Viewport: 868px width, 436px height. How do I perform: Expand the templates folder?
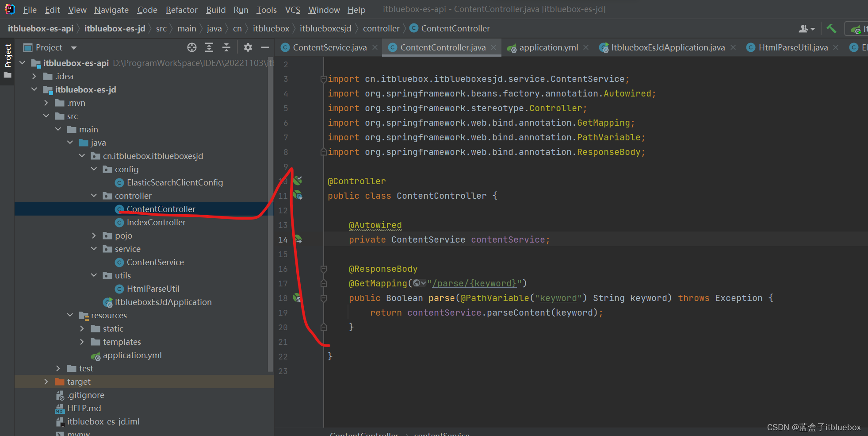coord(82,342)
